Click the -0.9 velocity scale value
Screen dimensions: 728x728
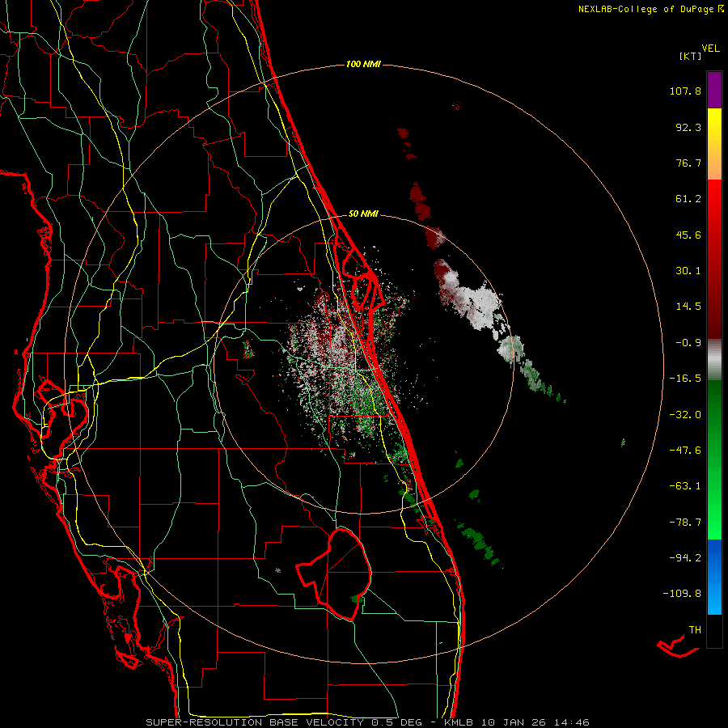688,343
